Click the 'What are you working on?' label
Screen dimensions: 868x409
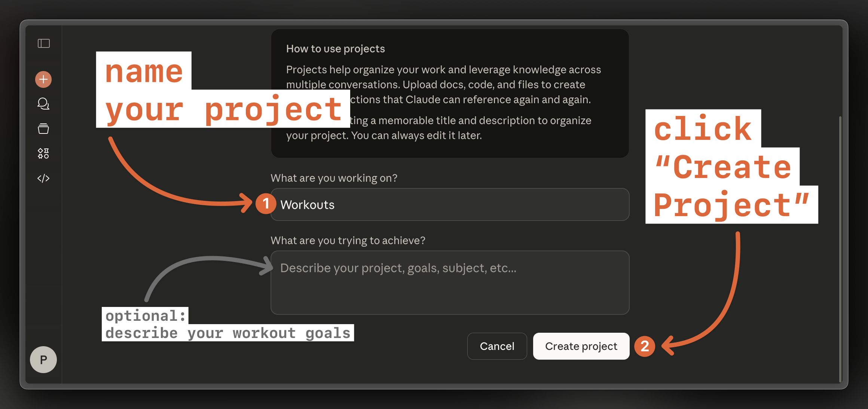point(334,178)
